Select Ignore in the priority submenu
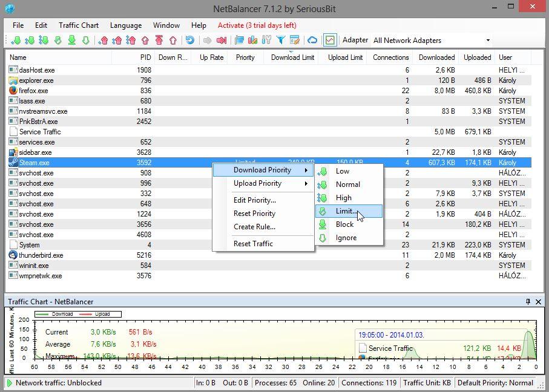 click(x=349, y=238)
